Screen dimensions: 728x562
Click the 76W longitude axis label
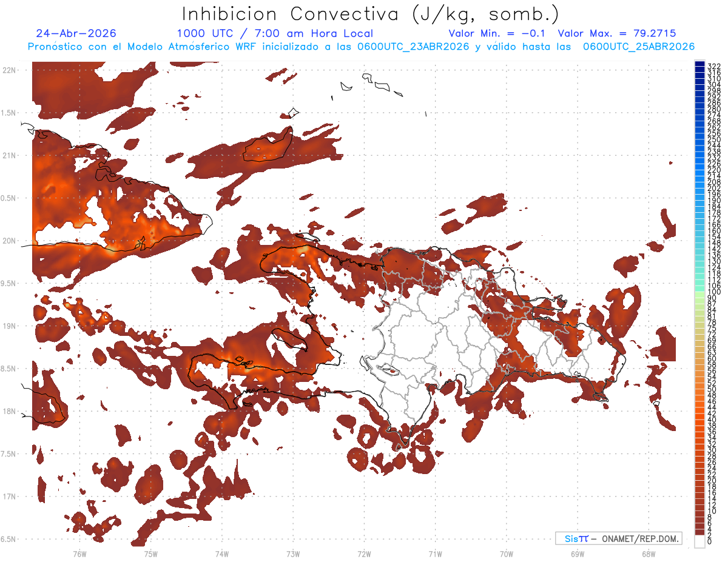click(x=79, y=554)
